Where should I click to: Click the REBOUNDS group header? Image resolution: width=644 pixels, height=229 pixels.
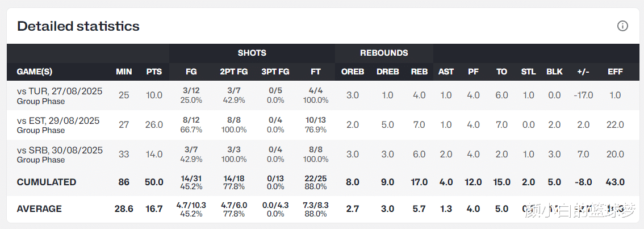click(384, 53)
